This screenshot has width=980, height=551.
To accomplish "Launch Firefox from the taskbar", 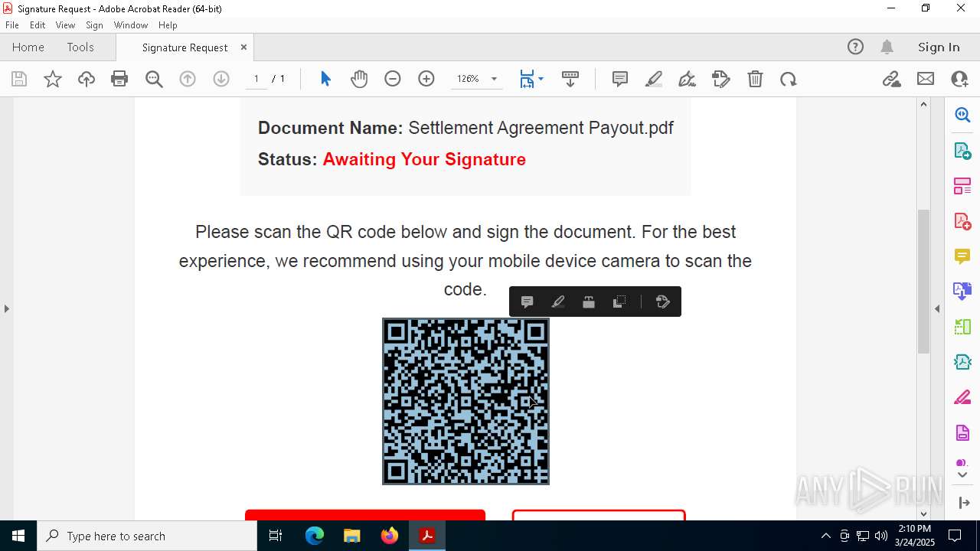I will coord(390,536).
